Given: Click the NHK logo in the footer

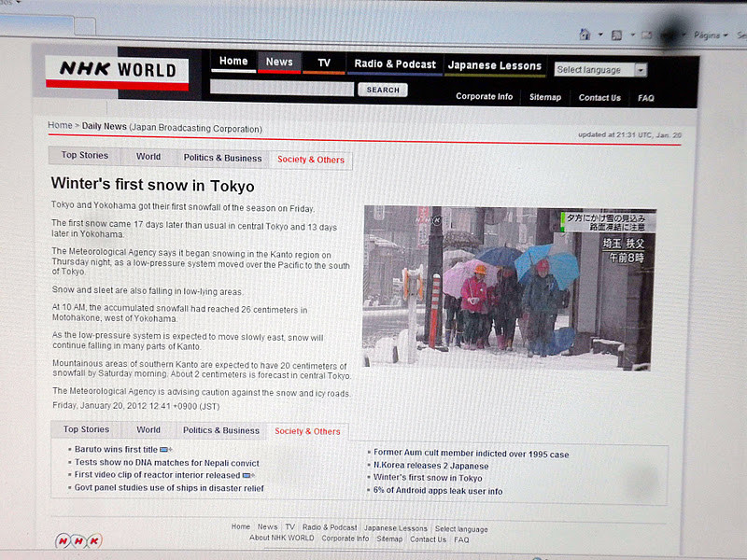Looking at the screenshot, I should (x=78, y=540).
